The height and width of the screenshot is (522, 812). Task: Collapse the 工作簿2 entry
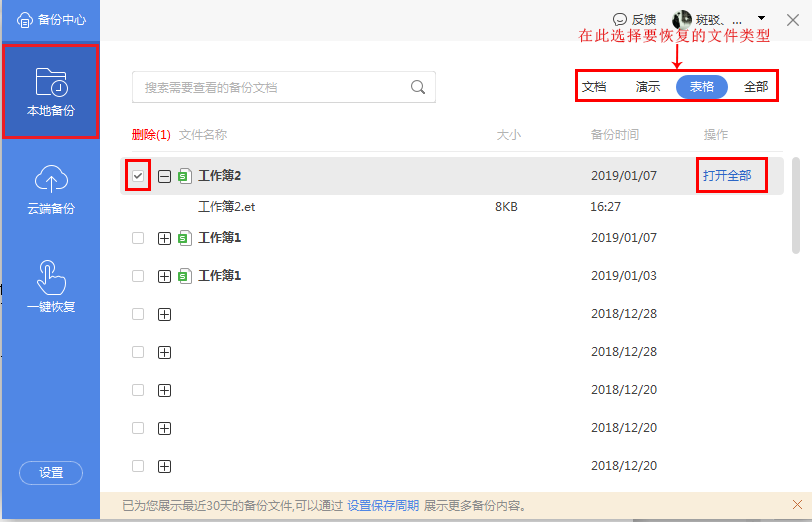pyautogui.click(x=164, y=177)
